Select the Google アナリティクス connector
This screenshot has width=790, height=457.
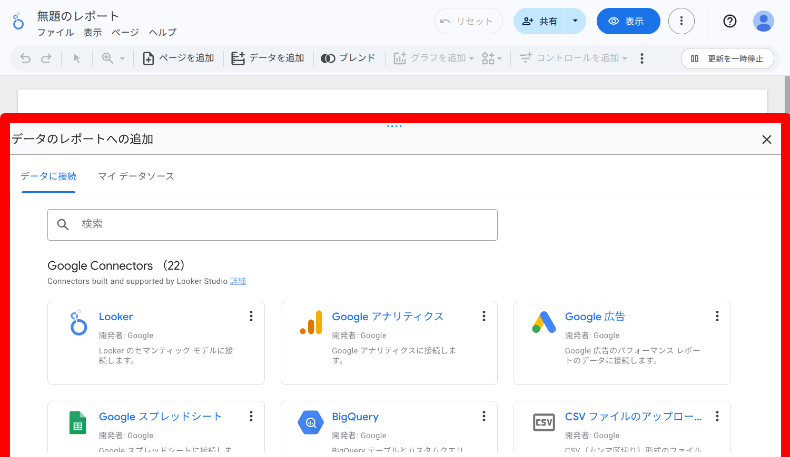point(389,343)
